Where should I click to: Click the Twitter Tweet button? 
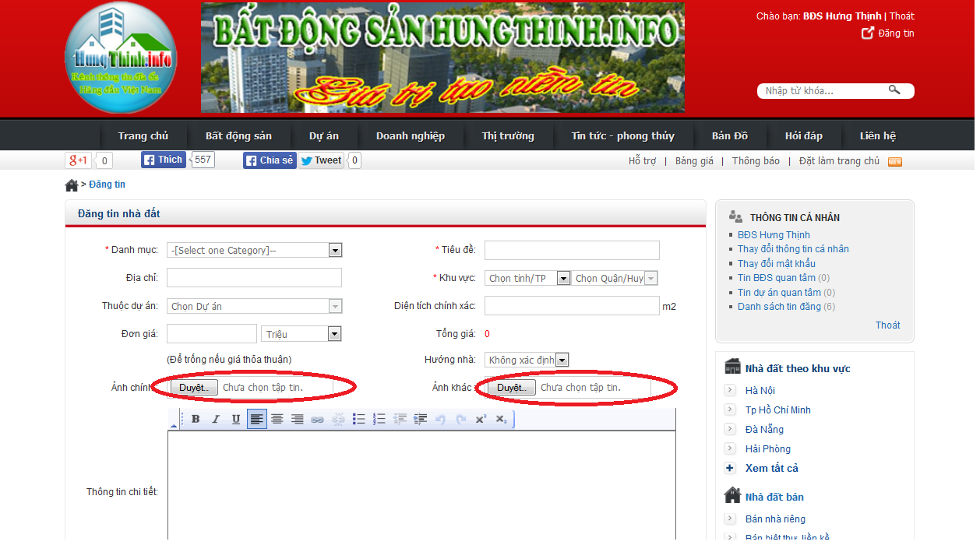pos(322,160)
